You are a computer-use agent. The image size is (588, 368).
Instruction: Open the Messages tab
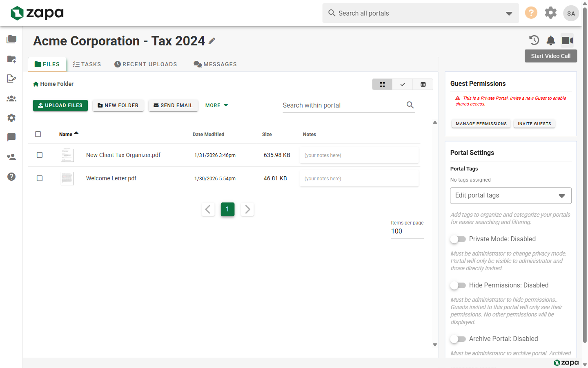click(215, 64)
